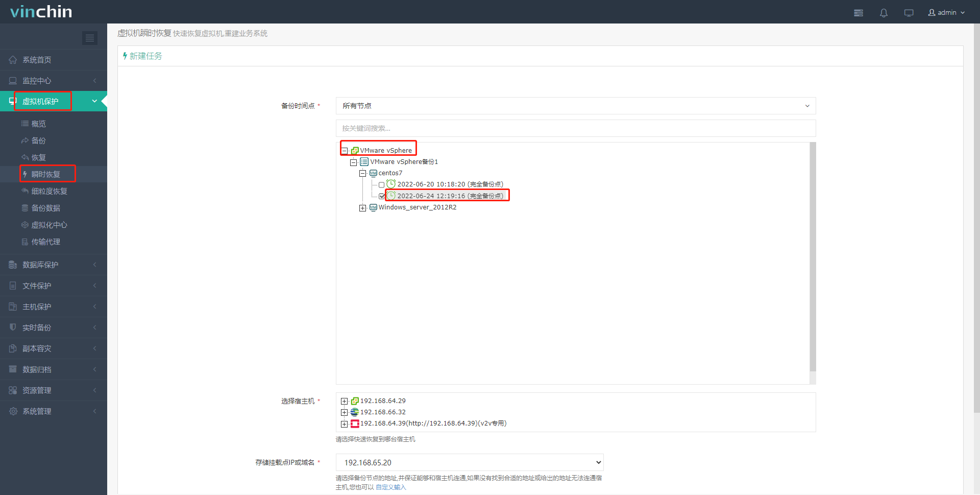Viewport: 980px width, 495px height.
Task: Click the 系统管理 gear icon
Action: [x=13, y=411]
